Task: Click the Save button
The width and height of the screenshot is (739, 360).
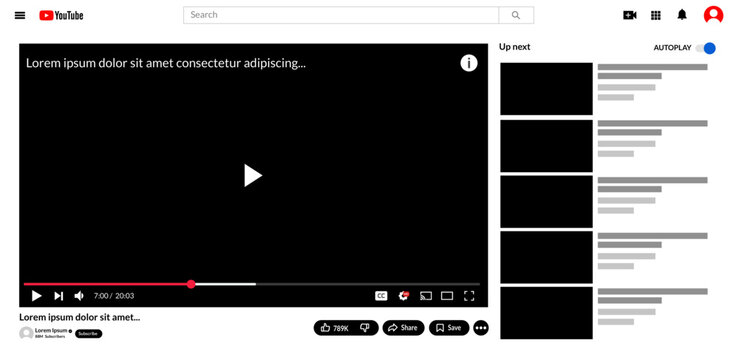Action: [449, 328]
